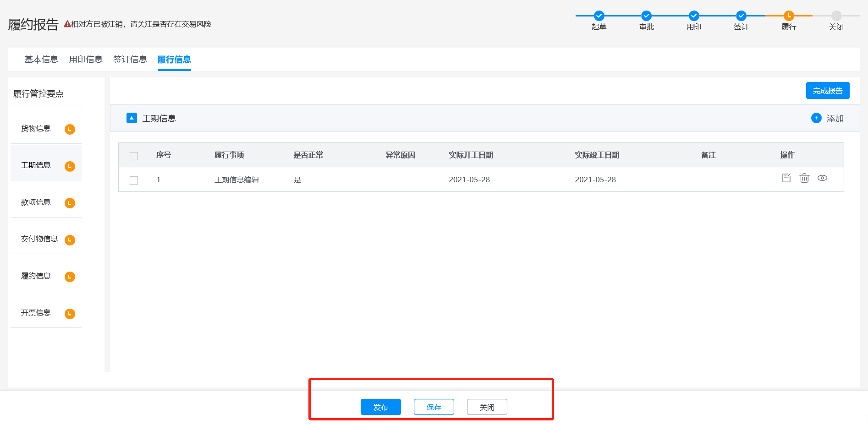
Task: Click orange clock icon beside 开票信息
Action: click(x=70, y=314)
